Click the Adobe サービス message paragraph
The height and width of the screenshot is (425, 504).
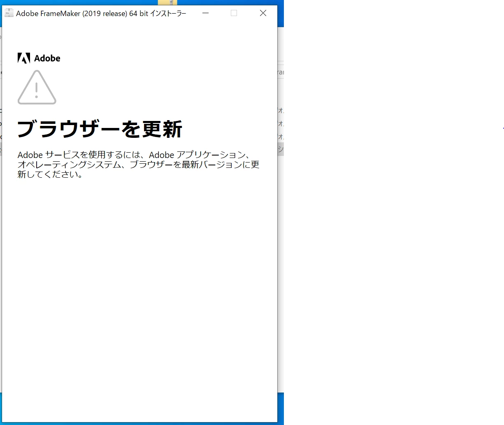[x=138, y=165]
